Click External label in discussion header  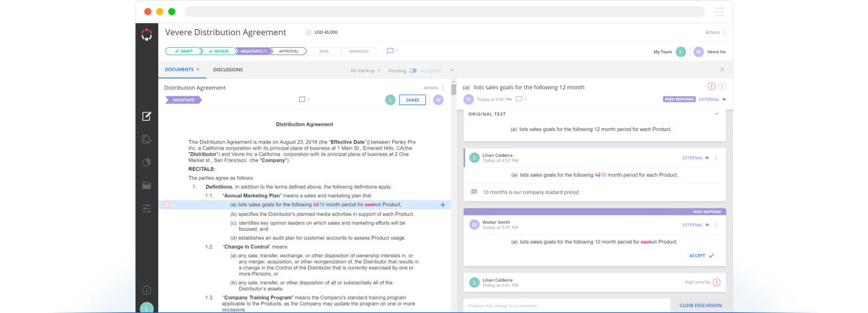(x=712, y=99)
